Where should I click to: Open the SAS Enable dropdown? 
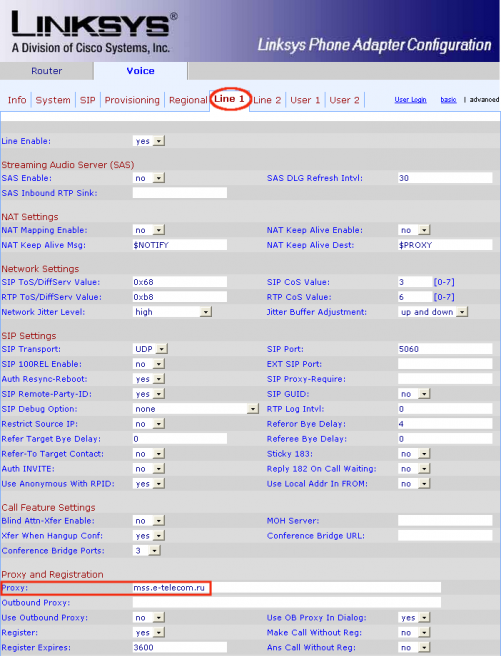pos(149,178)
